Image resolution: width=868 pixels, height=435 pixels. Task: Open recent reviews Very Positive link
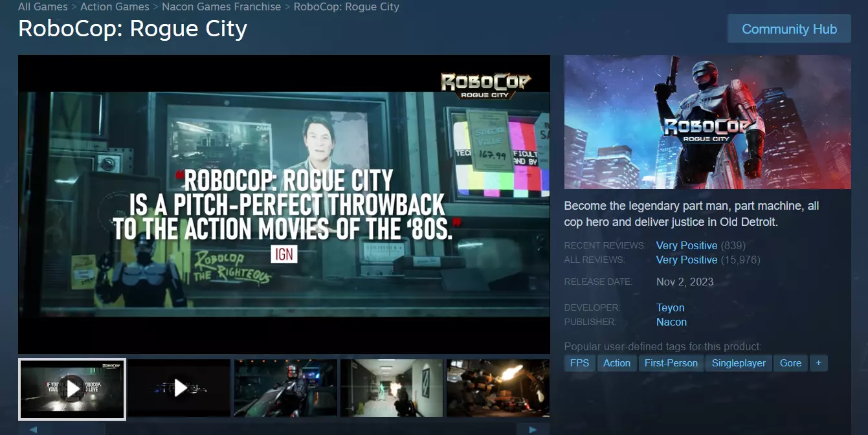(687, 245)
